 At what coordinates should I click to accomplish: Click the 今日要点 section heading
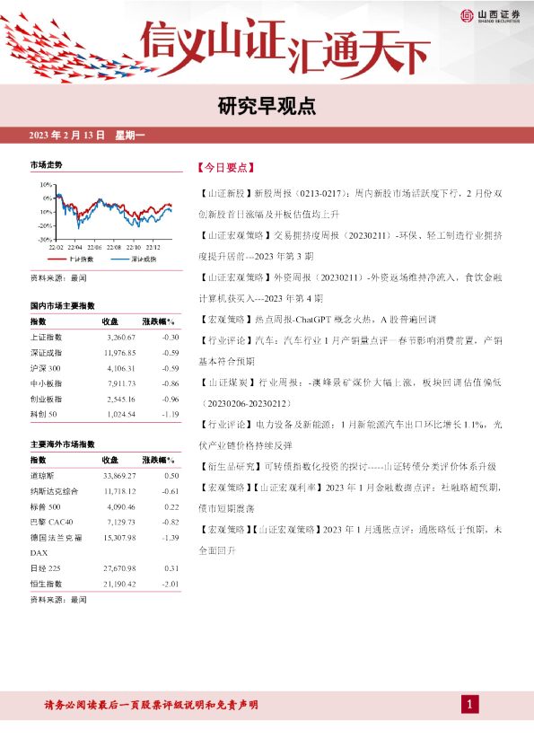pyautogui.click(x=225, y=168)
